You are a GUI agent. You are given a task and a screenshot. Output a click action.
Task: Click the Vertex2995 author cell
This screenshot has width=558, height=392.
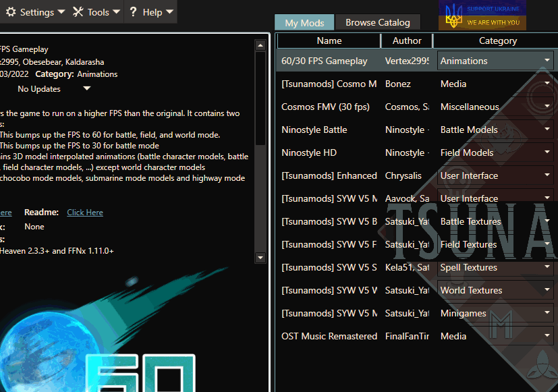point(407,61)
